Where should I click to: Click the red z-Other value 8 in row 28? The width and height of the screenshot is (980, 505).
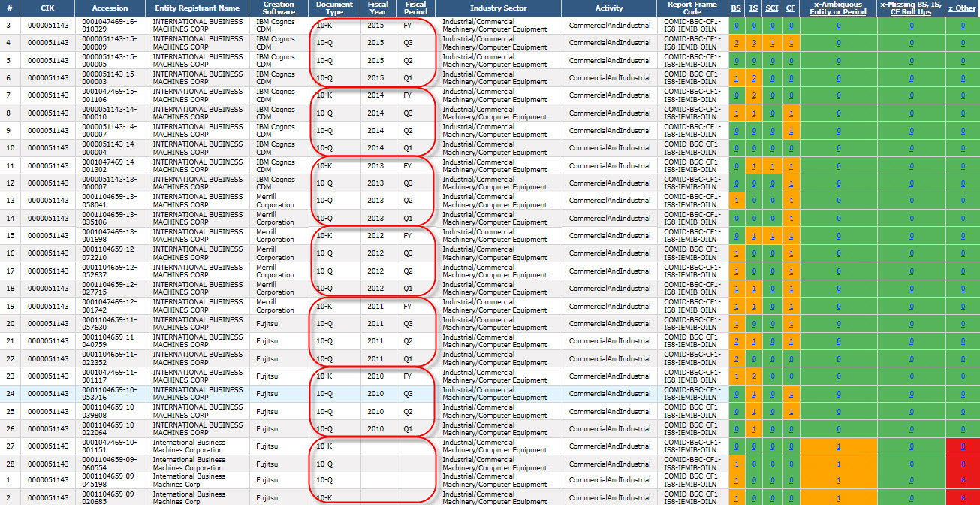click(x=963, y=464)
